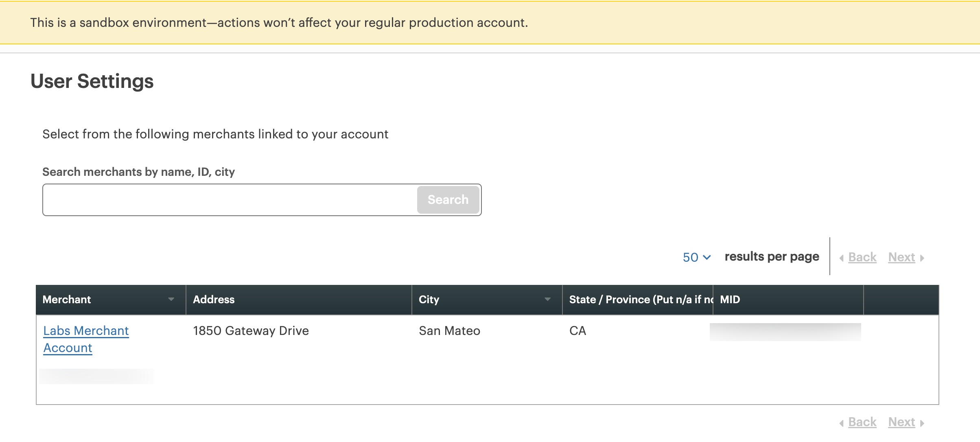This screenshot has width=980, height=442.
Task: Click the Search button
Action: click(448, 200)
